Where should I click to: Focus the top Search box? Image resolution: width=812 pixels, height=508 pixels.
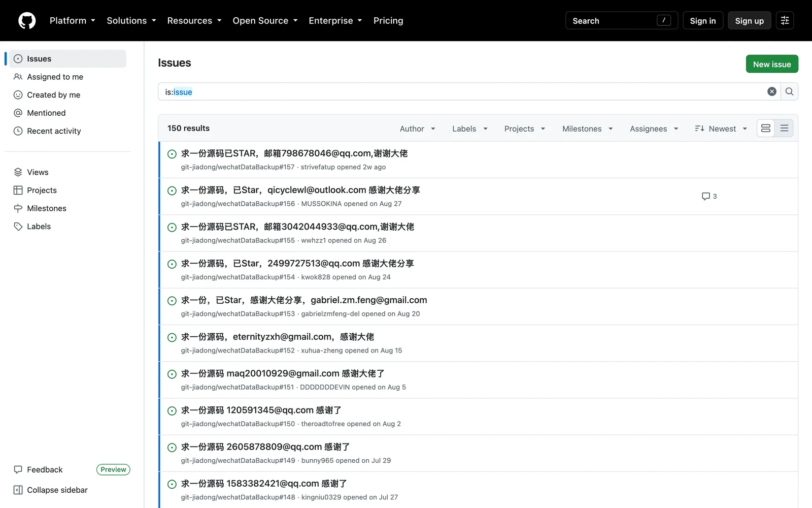click(622, 21)
